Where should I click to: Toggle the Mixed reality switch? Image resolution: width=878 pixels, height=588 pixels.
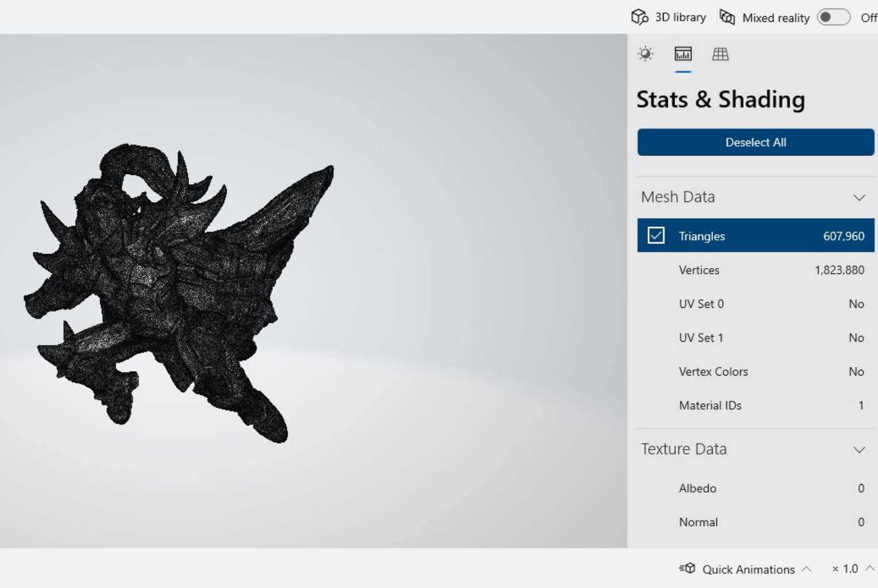833,17
